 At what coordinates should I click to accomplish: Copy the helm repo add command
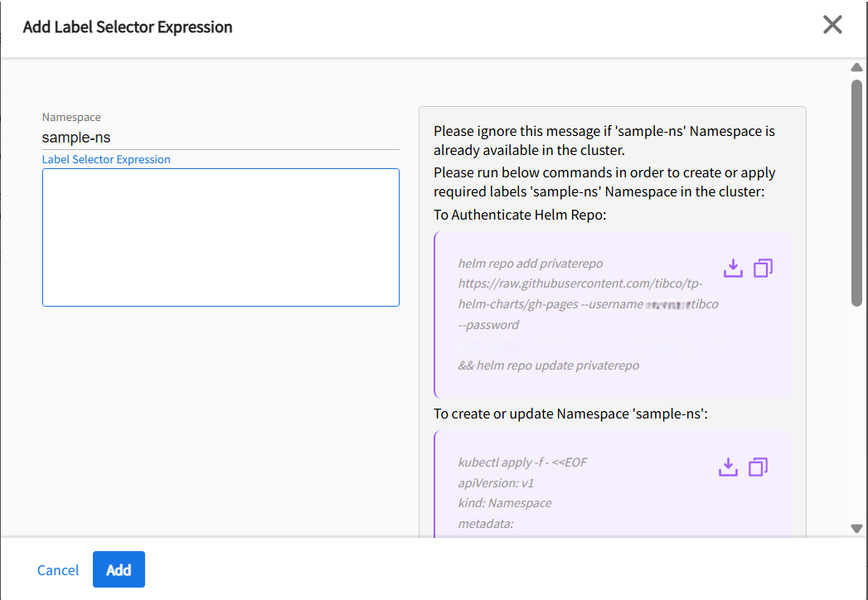(763, 269)
